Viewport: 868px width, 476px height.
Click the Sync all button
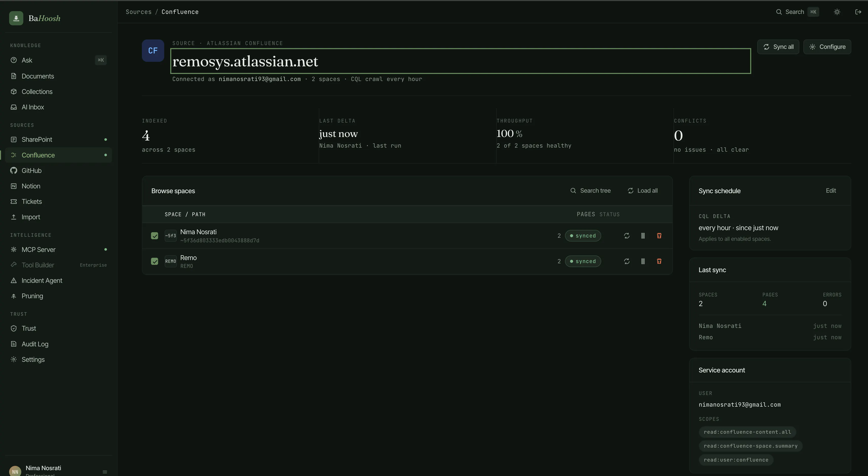pos(778,47)
